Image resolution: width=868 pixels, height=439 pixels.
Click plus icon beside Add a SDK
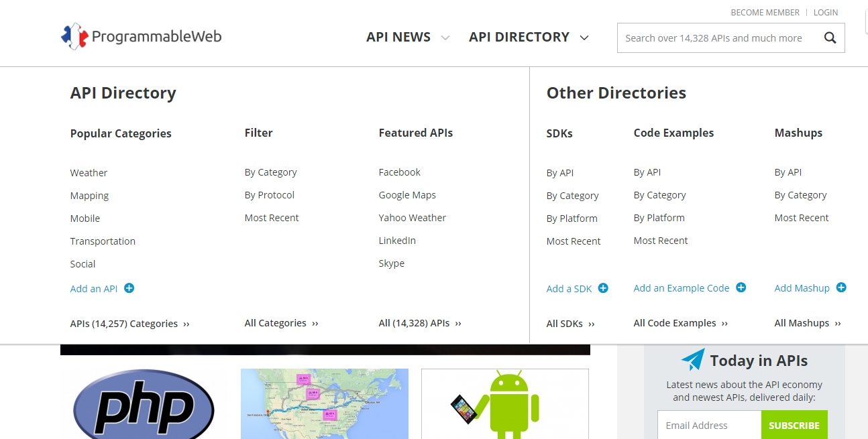click(x=603, y=288)
